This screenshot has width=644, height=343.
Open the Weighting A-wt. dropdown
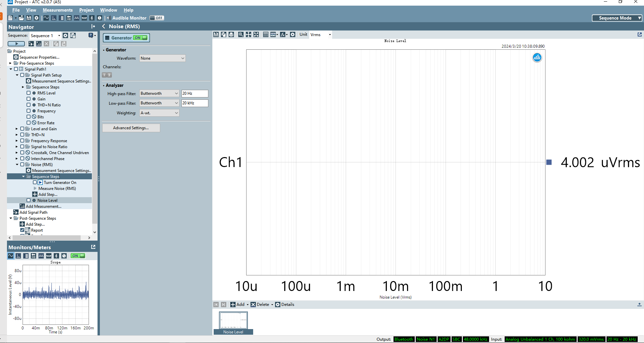159,113
